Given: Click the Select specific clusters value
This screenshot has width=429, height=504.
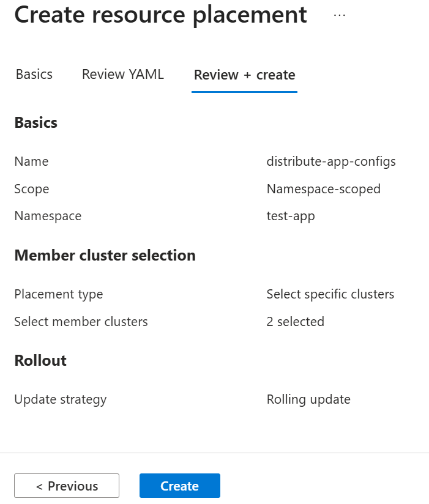Looking at the screenshot, I should 330,294.
